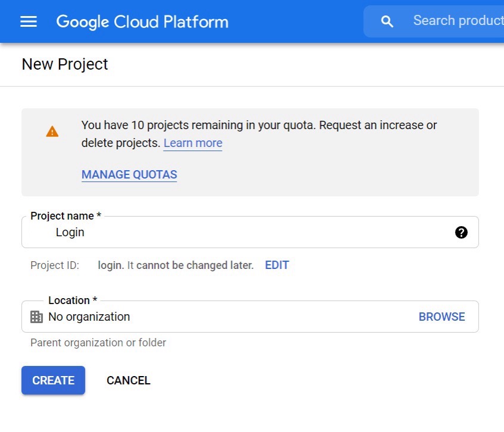This screenshot has width=504, height=432.
Task: Click the search magnifier icon
Action: [387, 21]
